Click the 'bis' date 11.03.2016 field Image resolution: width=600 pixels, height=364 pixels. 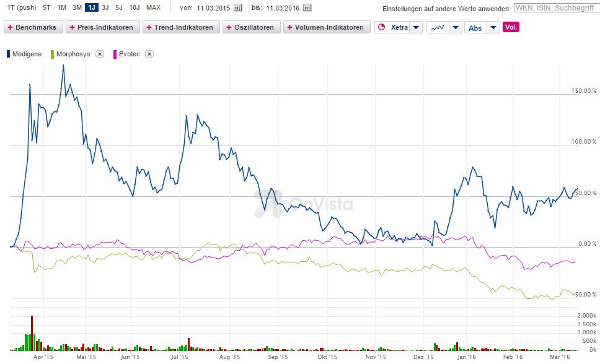click(x=283, y=7)
